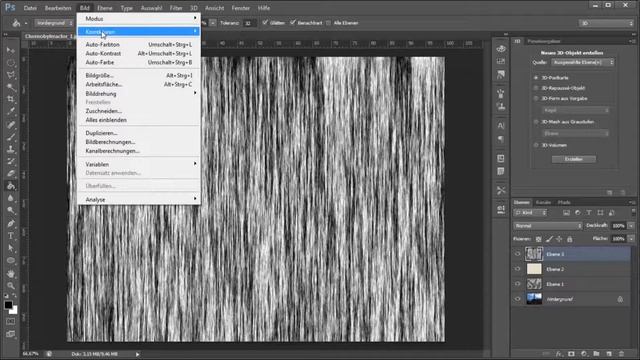Expand the Bilddrehung submenu

tap(139, 93)
